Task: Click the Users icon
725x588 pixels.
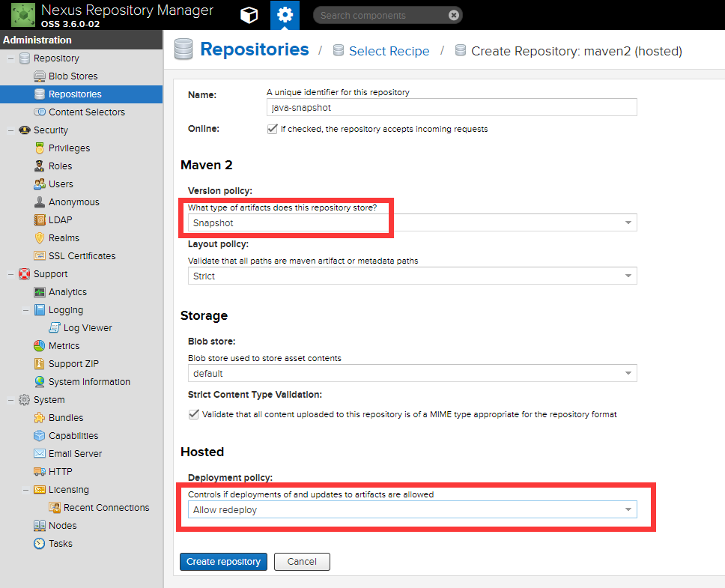Action: coord(40,184)
